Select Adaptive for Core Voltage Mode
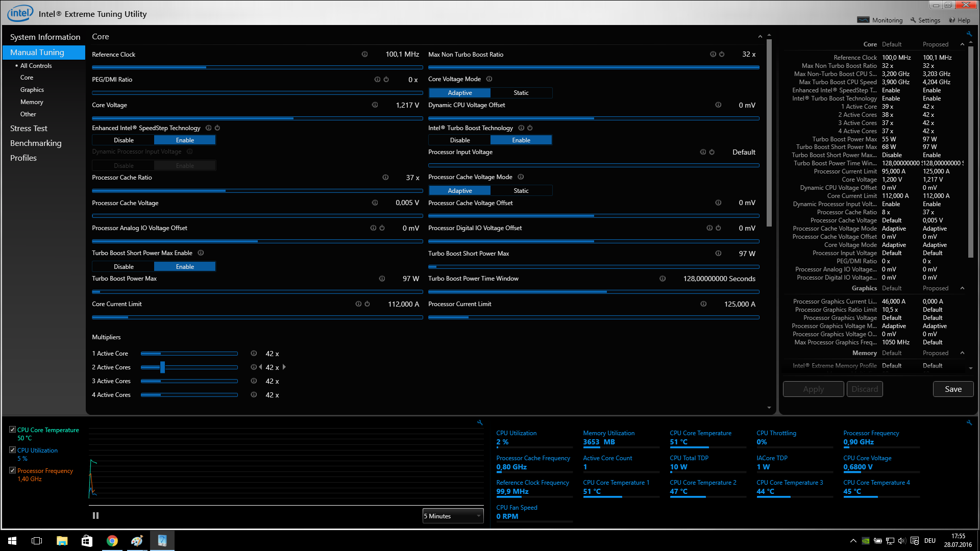The image size is (980, 551). tap(460, 93)
